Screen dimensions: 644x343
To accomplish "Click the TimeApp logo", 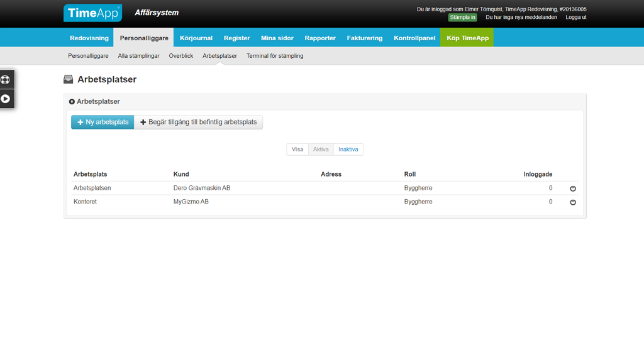I will (92, 13).
